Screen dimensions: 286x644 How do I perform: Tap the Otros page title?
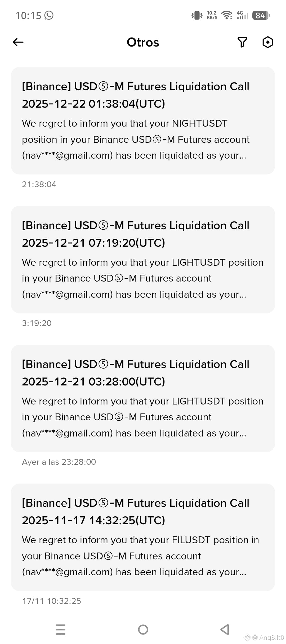click(x=143, y=42)
